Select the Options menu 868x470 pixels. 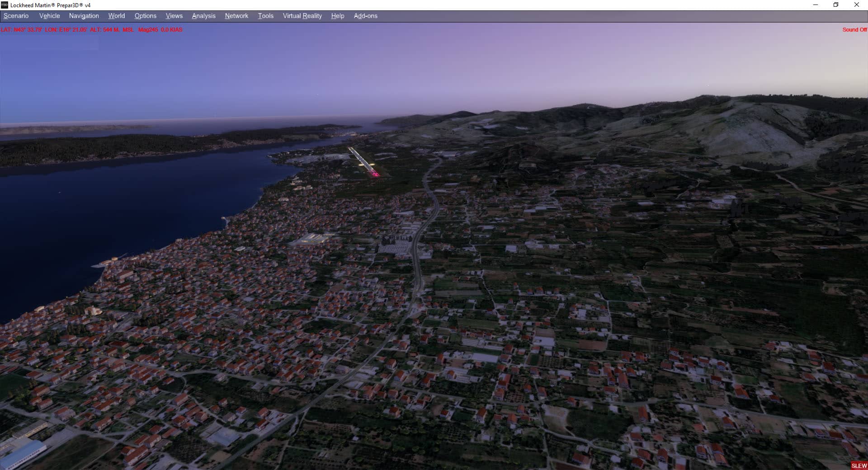coord(145,16)
